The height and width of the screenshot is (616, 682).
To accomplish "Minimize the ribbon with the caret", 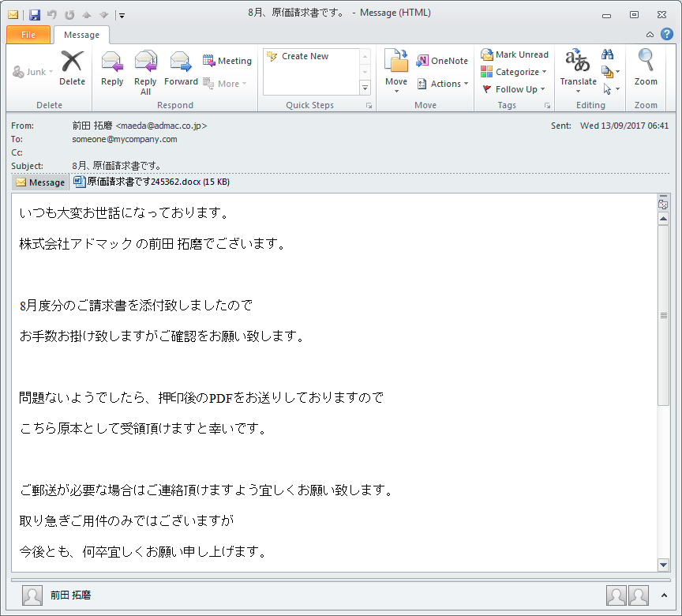I will point(650,35).
